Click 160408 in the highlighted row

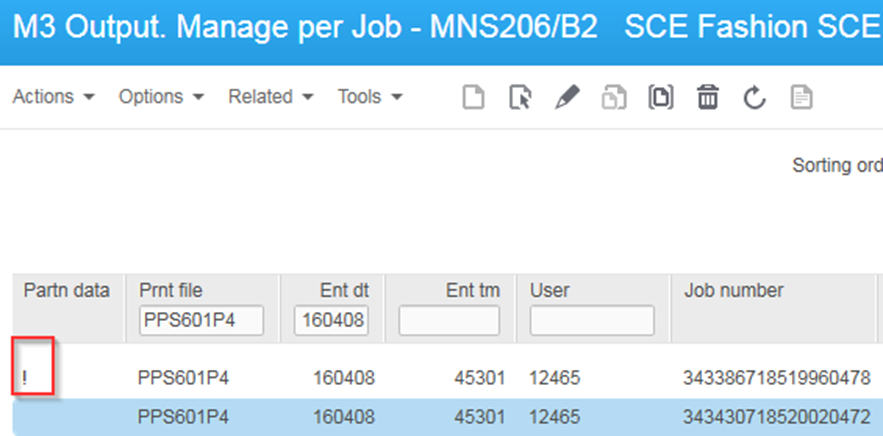click(x=344, y=417)
